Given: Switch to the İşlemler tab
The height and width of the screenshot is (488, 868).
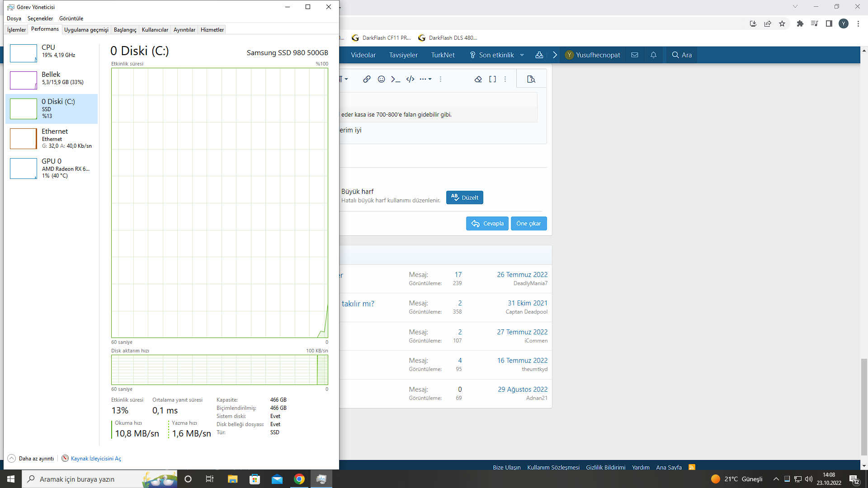Looking at the screenshot, I should 16,30.
